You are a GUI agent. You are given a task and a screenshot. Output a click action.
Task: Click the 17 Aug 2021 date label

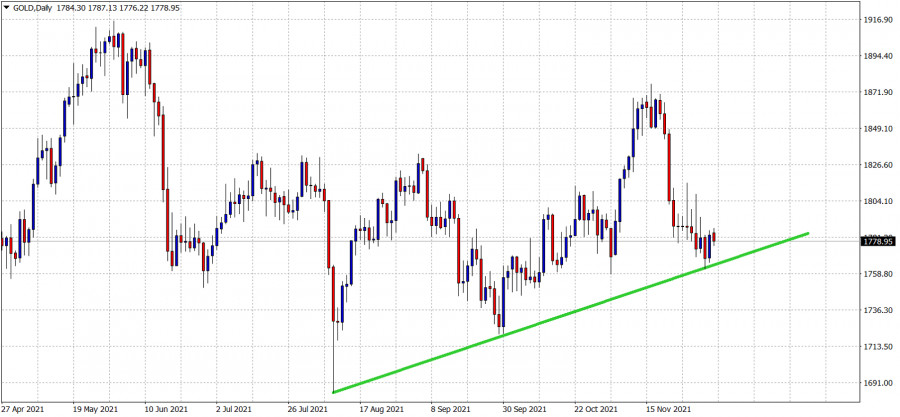(381, 411)
